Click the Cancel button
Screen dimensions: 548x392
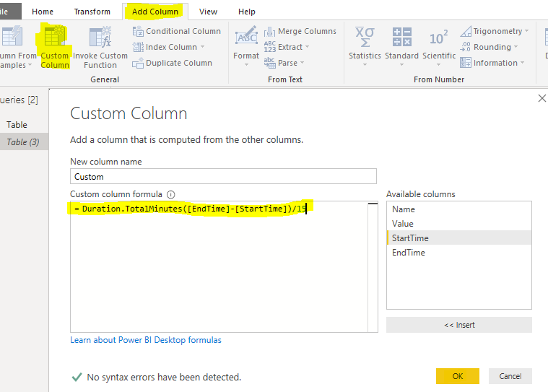[510, 376]
